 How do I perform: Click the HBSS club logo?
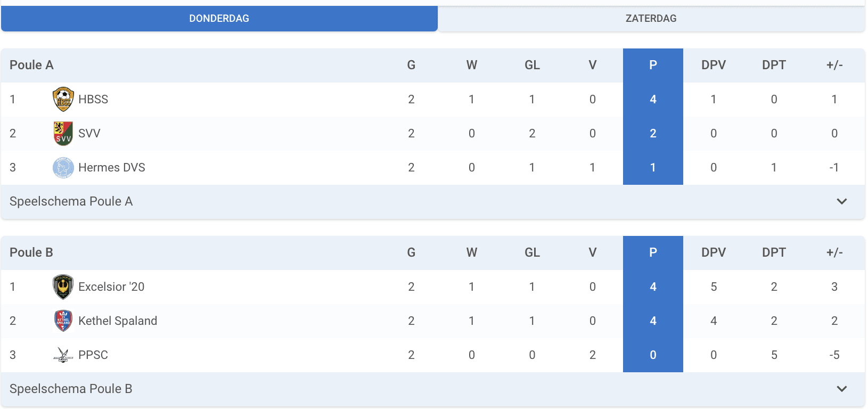[x=63, y=100]
